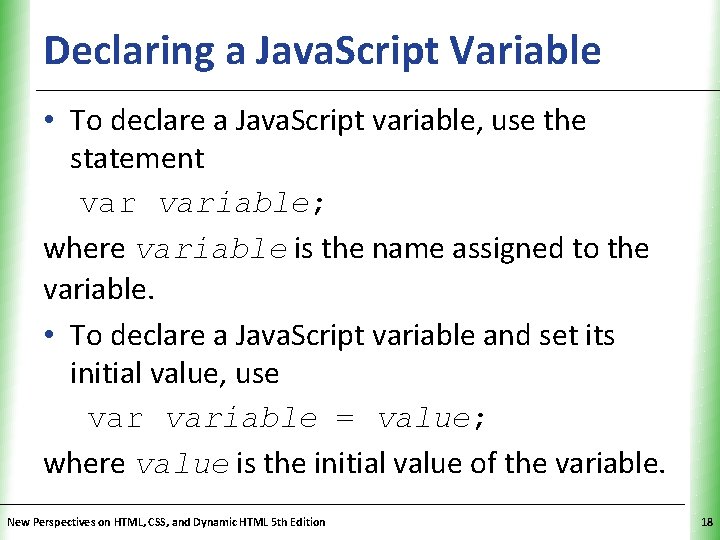This screenshot has width=720, height=540.
Task: Click the green gradient bar on left edge
Action: coord(10,270)
